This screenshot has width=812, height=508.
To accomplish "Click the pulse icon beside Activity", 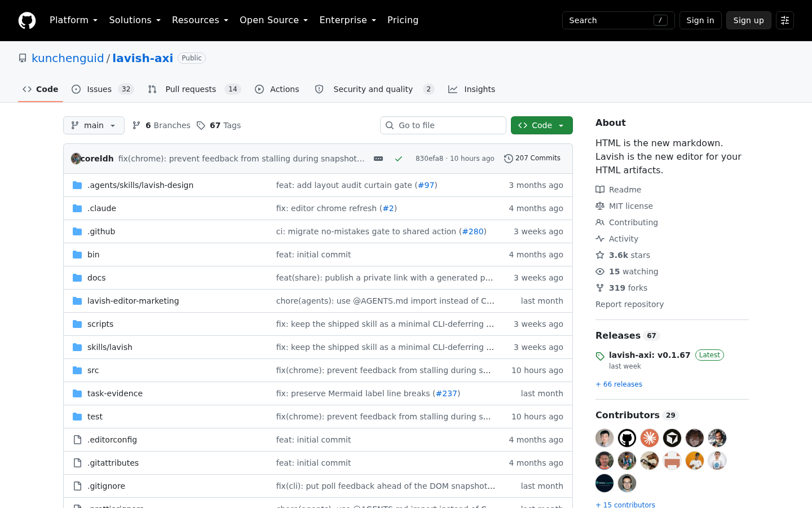I will pyautogui.click(x=600, y=239).
